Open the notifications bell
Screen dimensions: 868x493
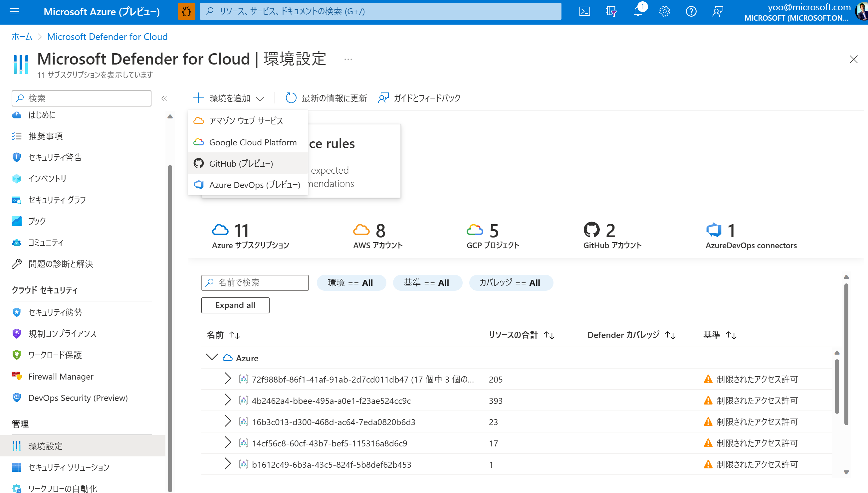pos(638,12)
